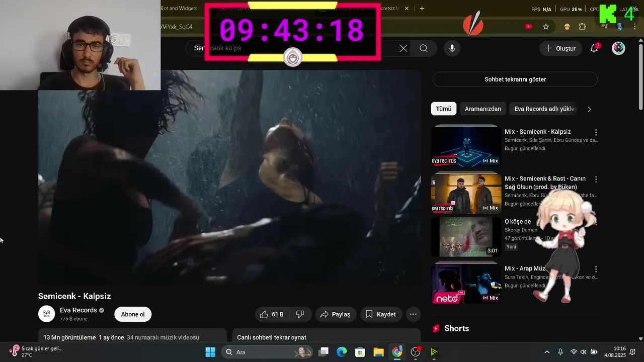The image size is (644, 362).
Task: Click the Windows taskbar search box Ara
Action: pyautogui.click(x=268, y=352)
